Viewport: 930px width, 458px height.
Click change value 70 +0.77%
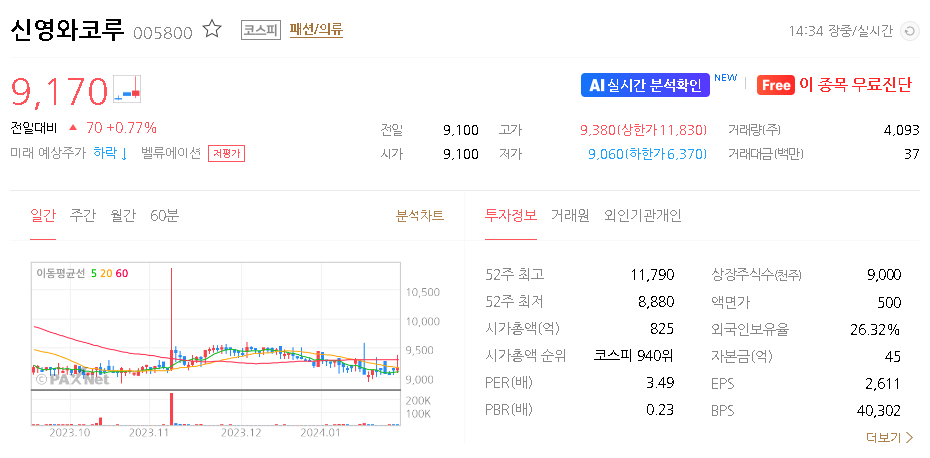coord(122,128)
